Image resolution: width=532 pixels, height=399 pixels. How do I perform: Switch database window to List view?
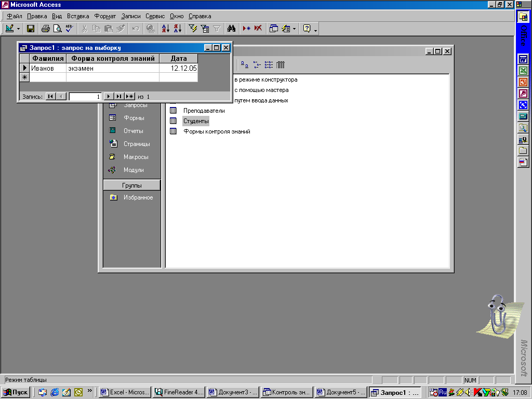pos(269,65)
